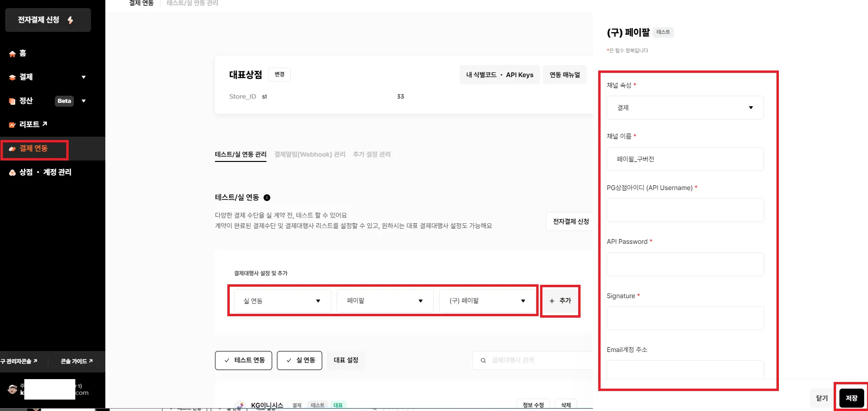Click 닫기 to close the panel
The width and height of the screenshot is (868, 411).
822,398
